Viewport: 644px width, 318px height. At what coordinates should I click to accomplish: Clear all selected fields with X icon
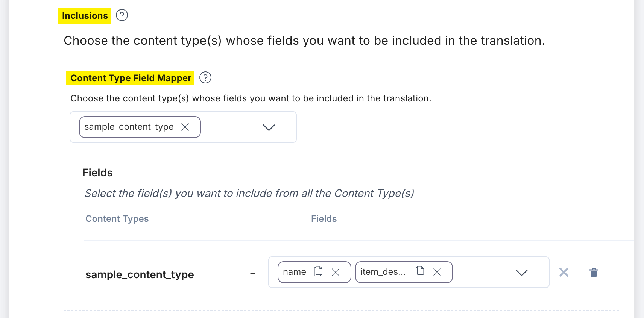pyautogui.click(x=564, y=272)
